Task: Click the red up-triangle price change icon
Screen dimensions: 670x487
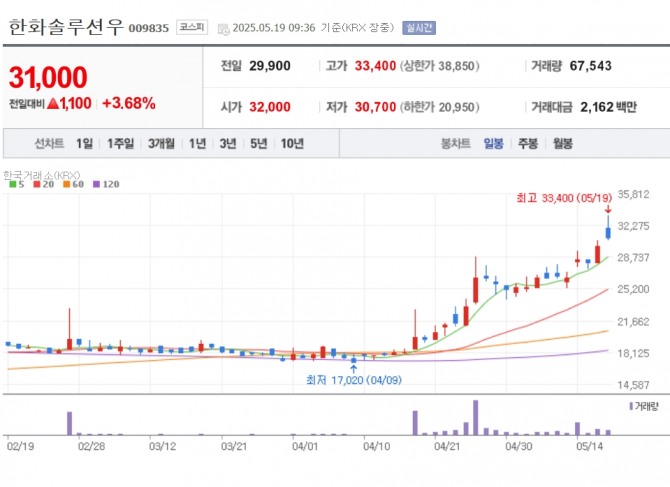Action: [51, 103]
